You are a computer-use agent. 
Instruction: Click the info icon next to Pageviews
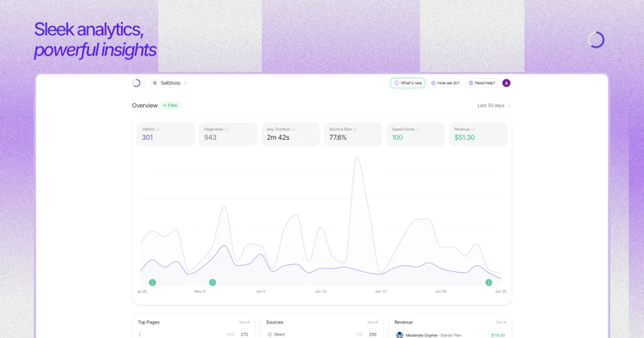pyautogui.click(x=227, y=129)
